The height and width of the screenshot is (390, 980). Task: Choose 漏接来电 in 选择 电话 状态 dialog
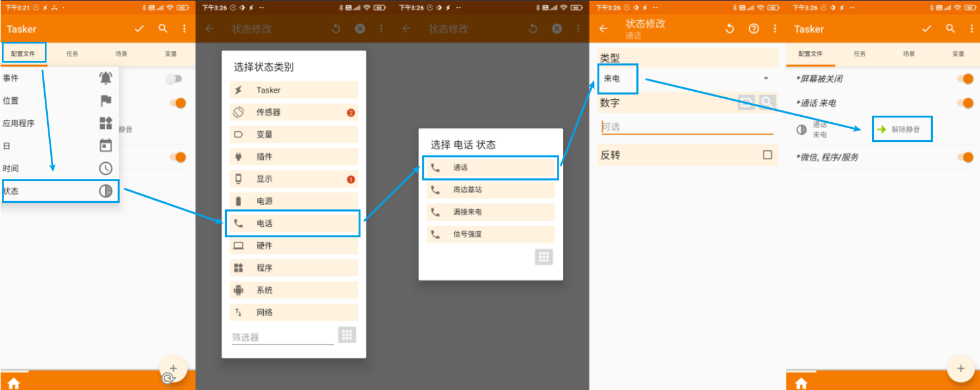pyautogui.click(x=491, y=212)
